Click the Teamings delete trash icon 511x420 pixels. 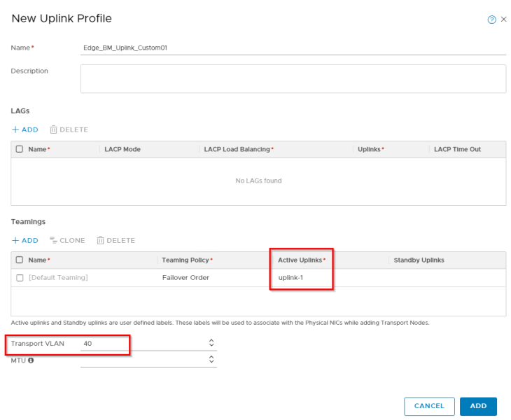point(100,240)
